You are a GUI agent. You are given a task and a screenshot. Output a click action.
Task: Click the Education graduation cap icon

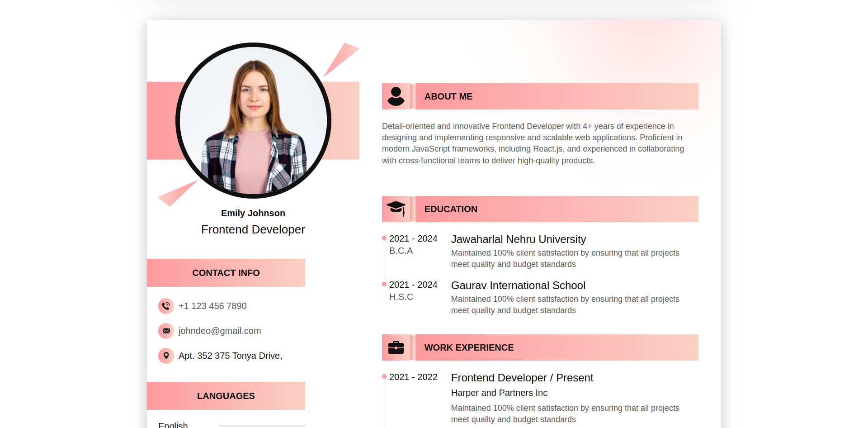coord(396,209)
